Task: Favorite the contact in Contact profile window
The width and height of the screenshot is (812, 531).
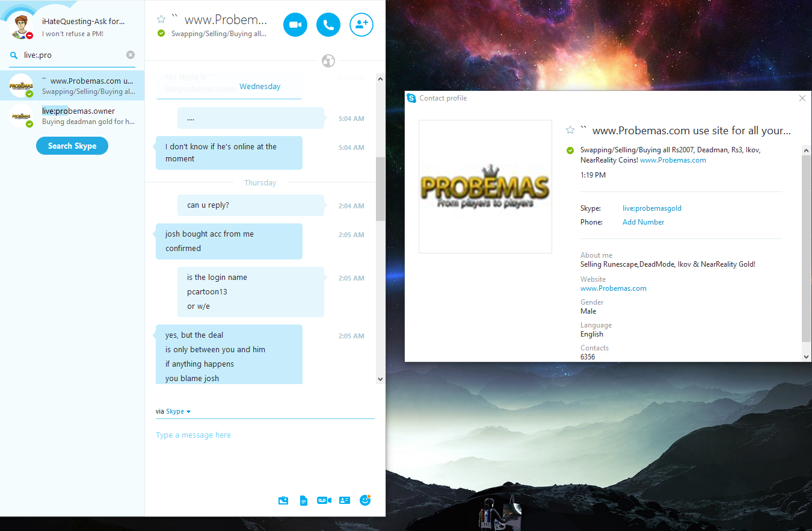Action: tap(570, 130)
